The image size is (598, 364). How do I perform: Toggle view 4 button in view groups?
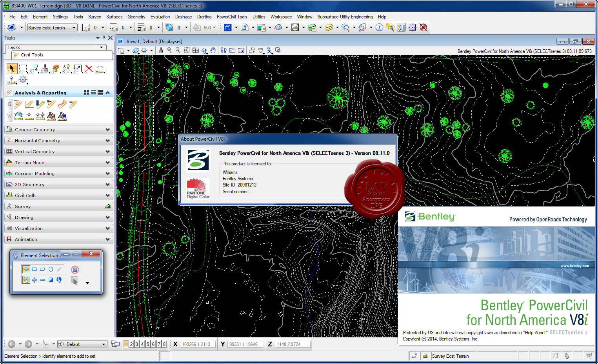[x=142, y=344]
